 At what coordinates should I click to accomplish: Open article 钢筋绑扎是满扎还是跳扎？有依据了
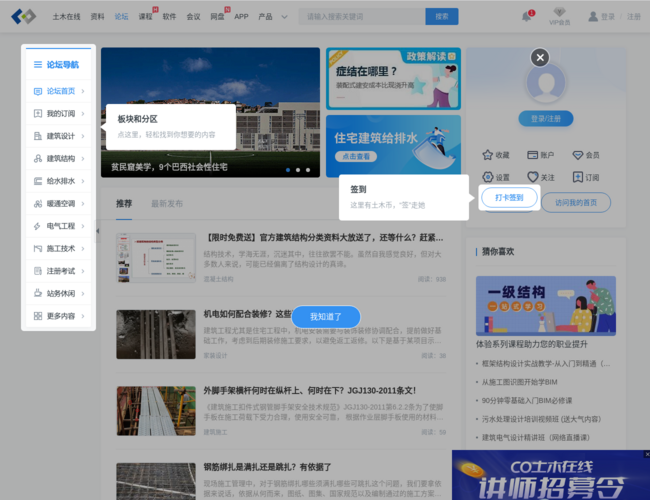pos(267,467)
